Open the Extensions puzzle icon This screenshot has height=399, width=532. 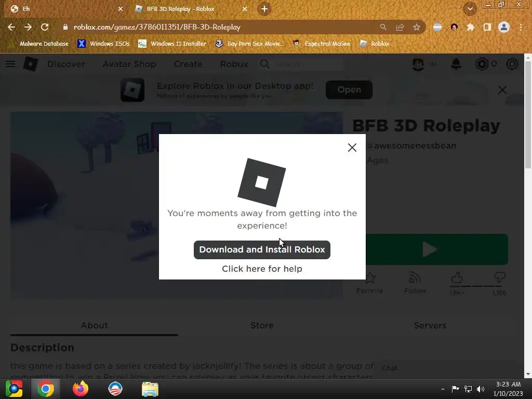(471, 27)
